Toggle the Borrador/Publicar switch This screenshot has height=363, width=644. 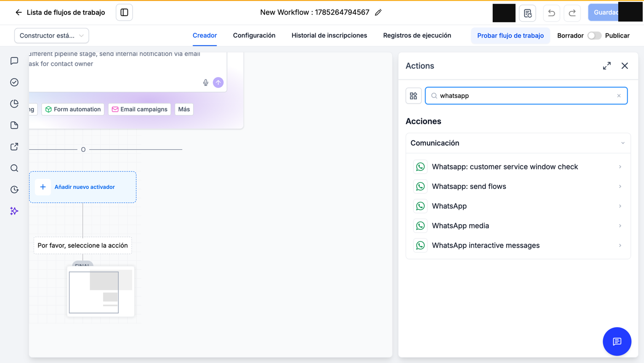594,35
